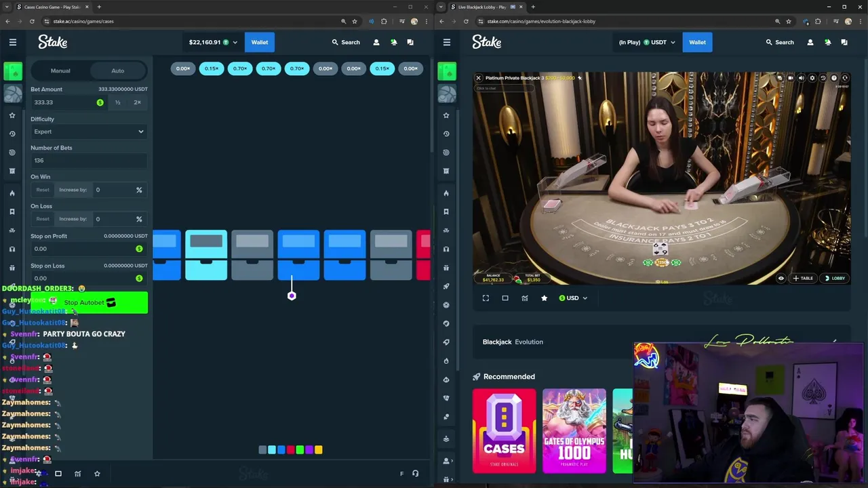Open blackjack game history icon
868x488 pixels.
823,78
